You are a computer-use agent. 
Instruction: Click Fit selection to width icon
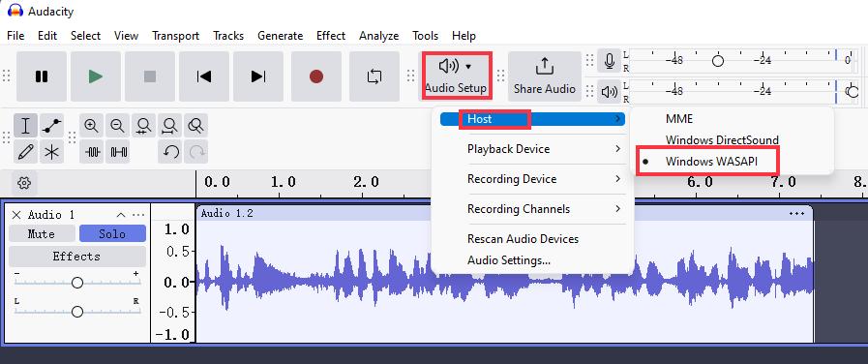point(143,126)
